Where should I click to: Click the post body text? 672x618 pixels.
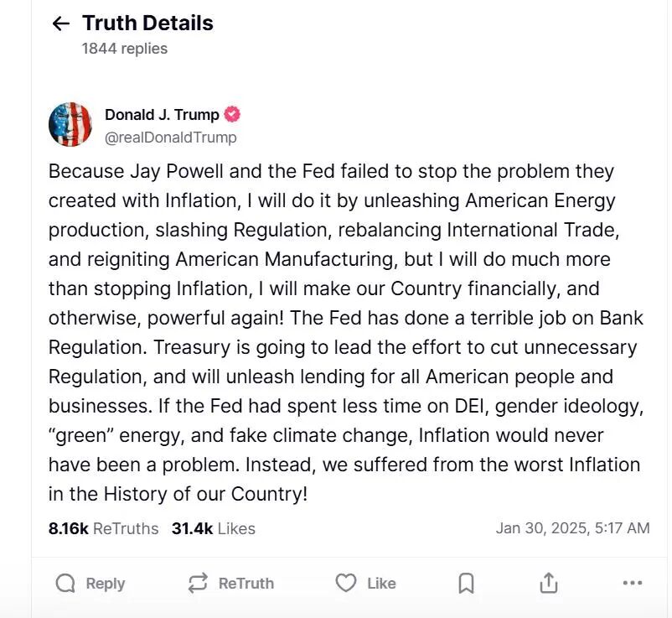[x=346, y=332]
